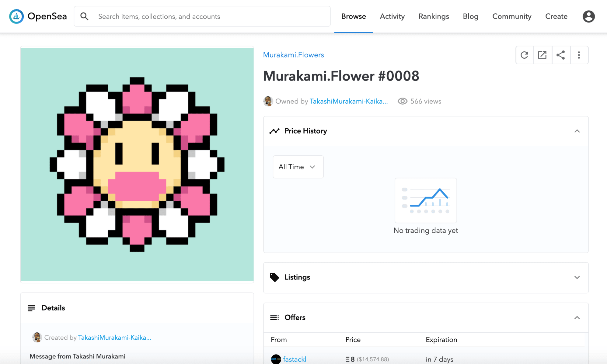Click the Listings tag icon
This screenshot has width=607, height=364.
pyautogui.click(x=274, y=277)
